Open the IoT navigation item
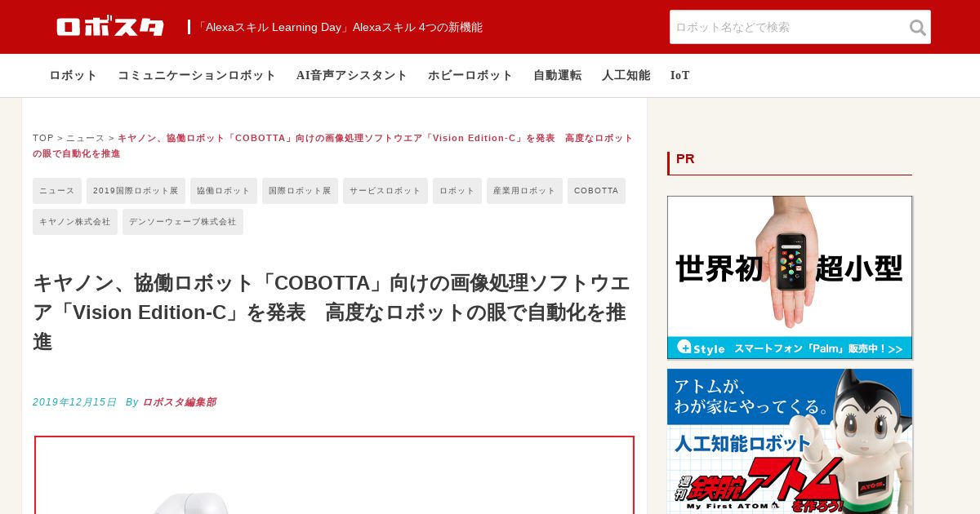 click(x=680, y=75)
